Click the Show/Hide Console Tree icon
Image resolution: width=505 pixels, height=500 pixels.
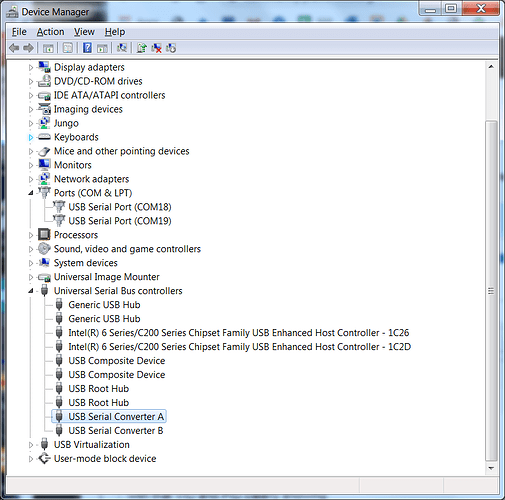coord(48,48)
